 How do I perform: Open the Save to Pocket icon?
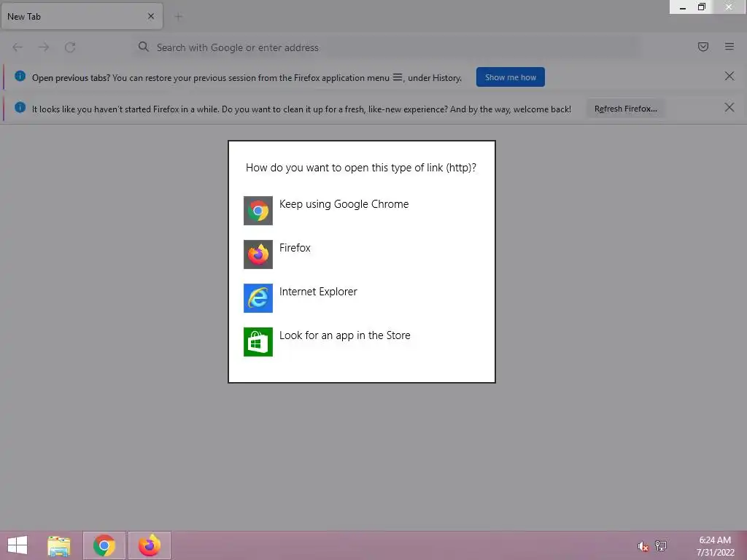click(x=703, y=47)
